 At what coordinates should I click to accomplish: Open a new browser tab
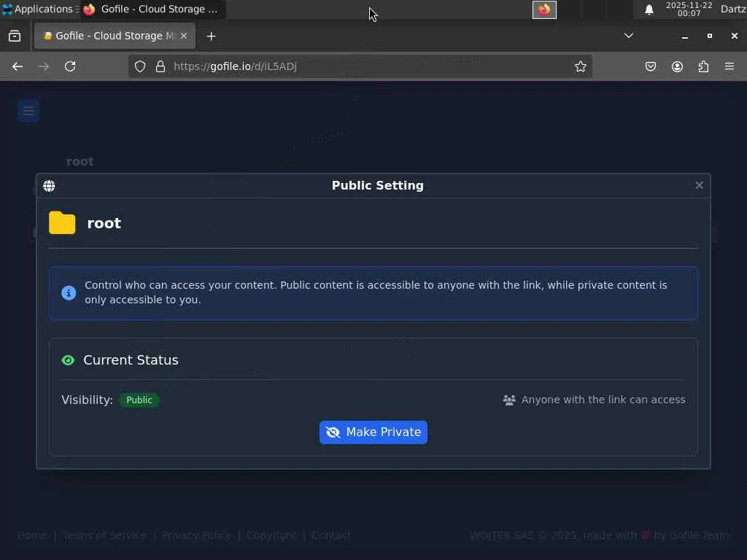click(211, 36)
